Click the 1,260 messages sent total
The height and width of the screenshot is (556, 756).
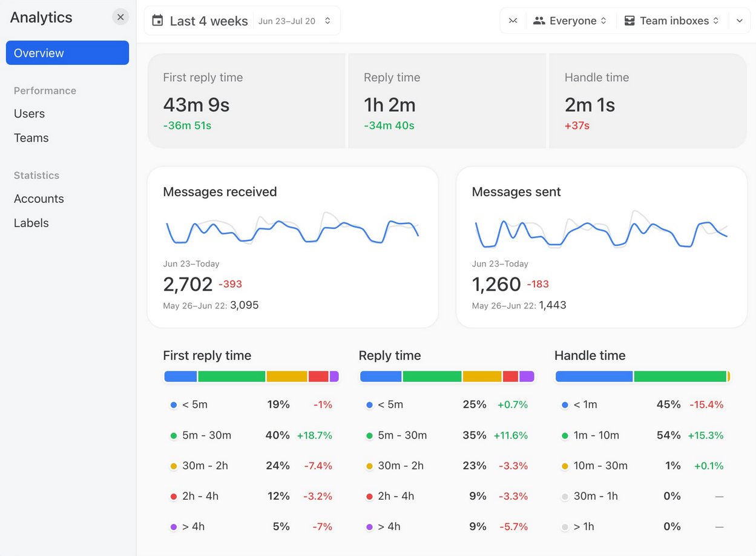tap(496, 284)
